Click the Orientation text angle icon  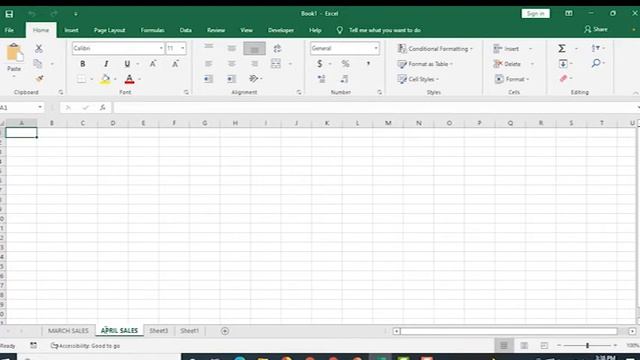point(253,78)
